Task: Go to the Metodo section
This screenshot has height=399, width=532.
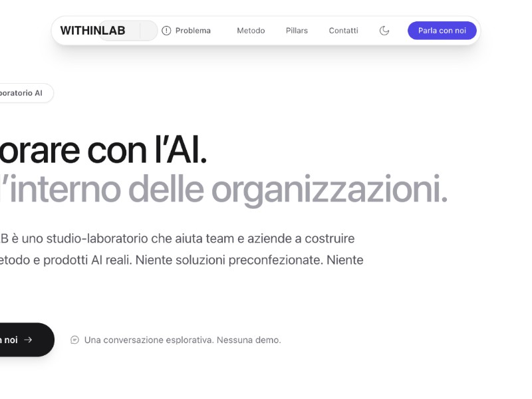Action: point(251,31)
